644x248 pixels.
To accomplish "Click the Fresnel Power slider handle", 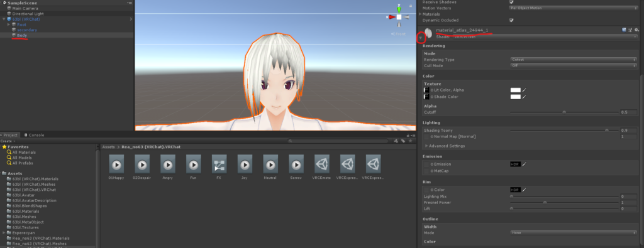I will (545, 203).
